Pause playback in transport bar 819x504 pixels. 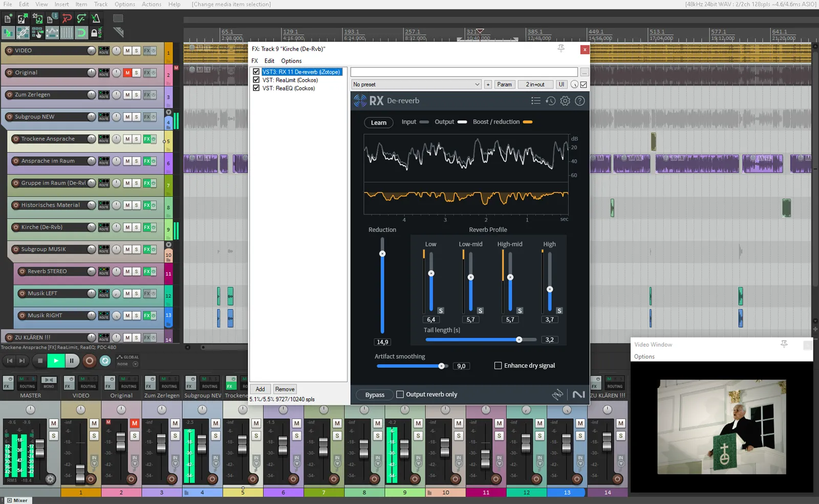(72, 361)
